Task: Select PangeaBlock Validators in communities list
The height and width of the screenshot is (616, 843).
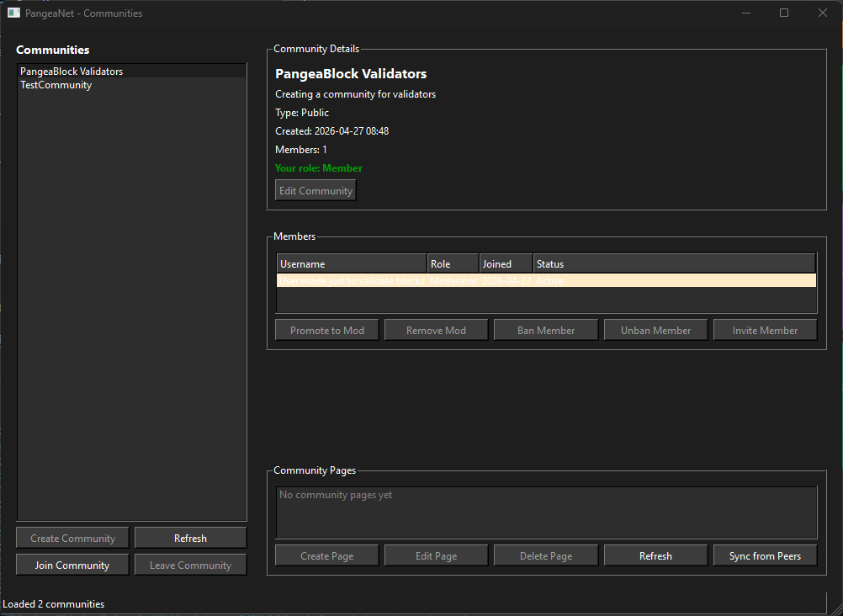Action: click(132, 71)
